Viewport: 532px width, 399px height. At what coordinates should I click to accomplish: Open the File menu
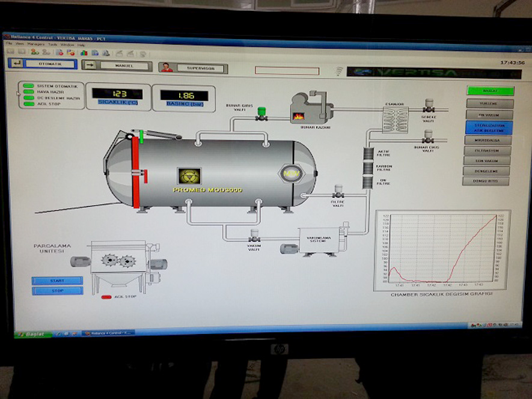pyautogui.click(x=9, y=44)
